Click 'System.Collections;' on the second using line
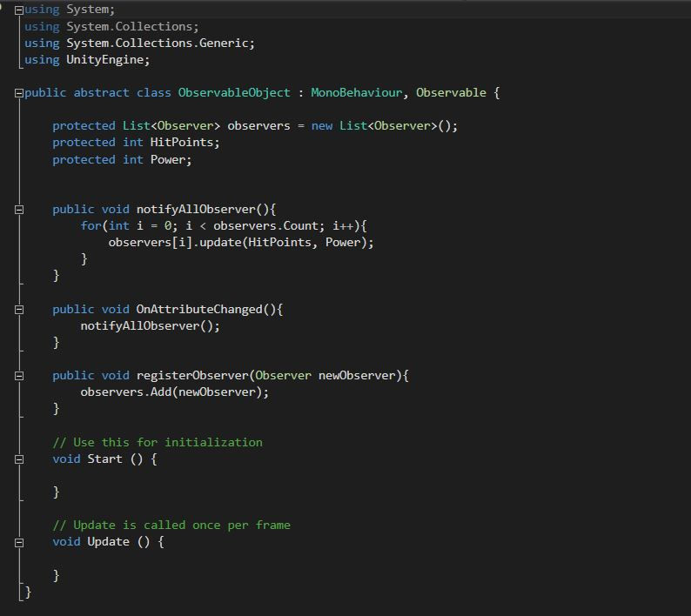 [132, 26]
